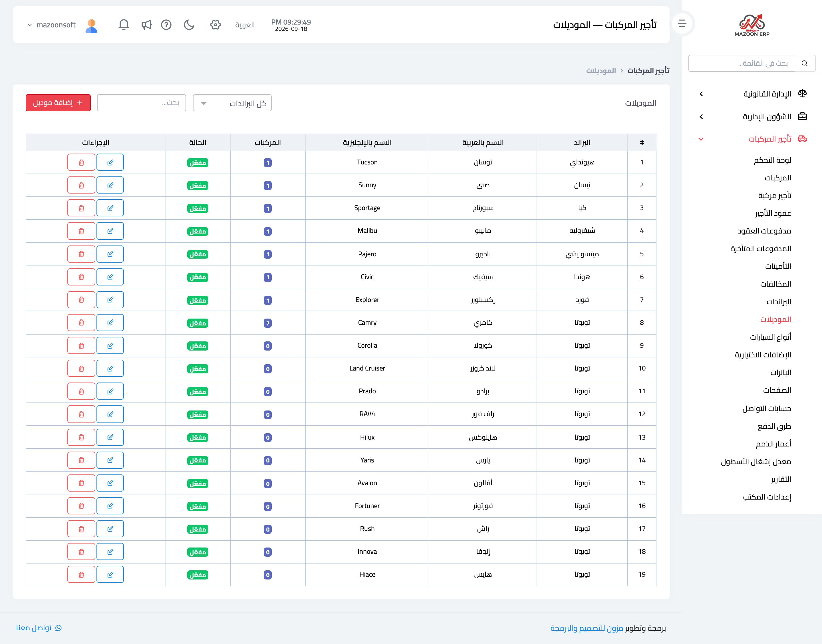The height and width of the screenshot is (644, 822).
Task: Open لوحة التحكم in the sidebar
Action: 772,160
